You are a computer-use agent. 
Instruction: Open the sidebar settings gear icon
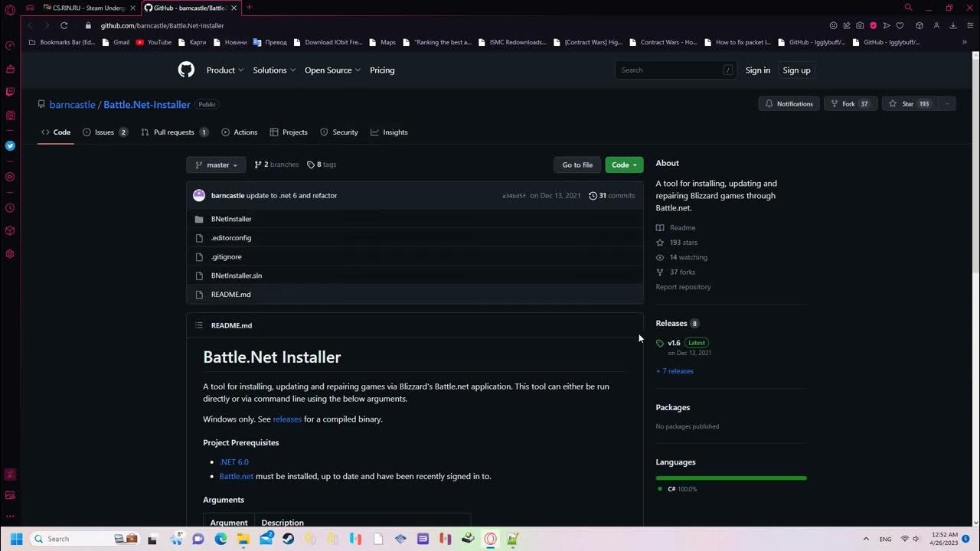[10, 254]
